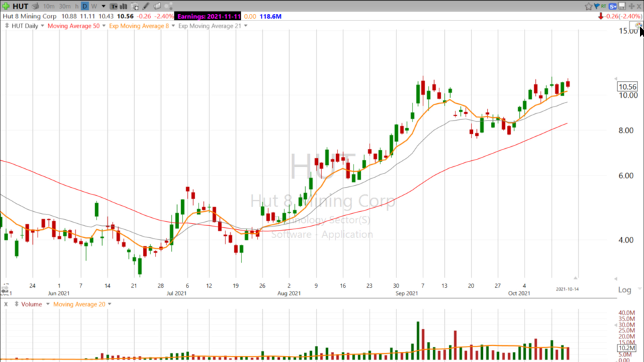The image size is (644, 362).
Task: Toggle the Log scale button
Action: (x=625, y=290)
